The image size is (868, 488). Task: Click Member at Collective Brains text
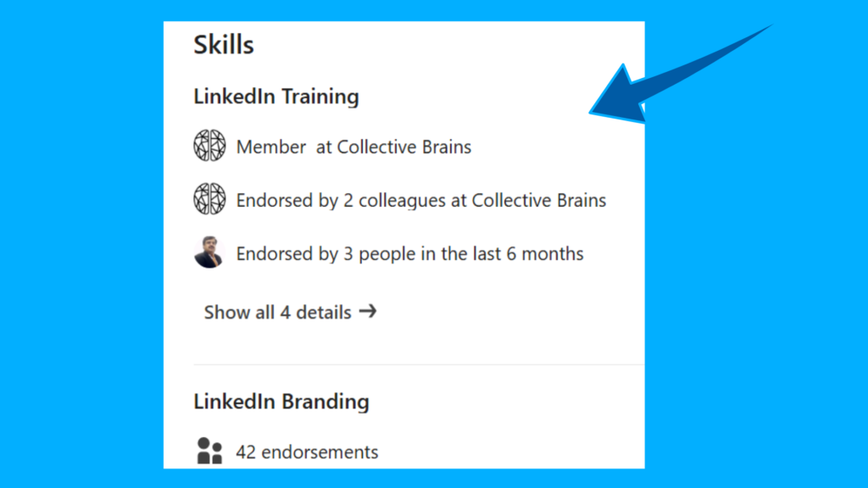(x=353, y=146)
